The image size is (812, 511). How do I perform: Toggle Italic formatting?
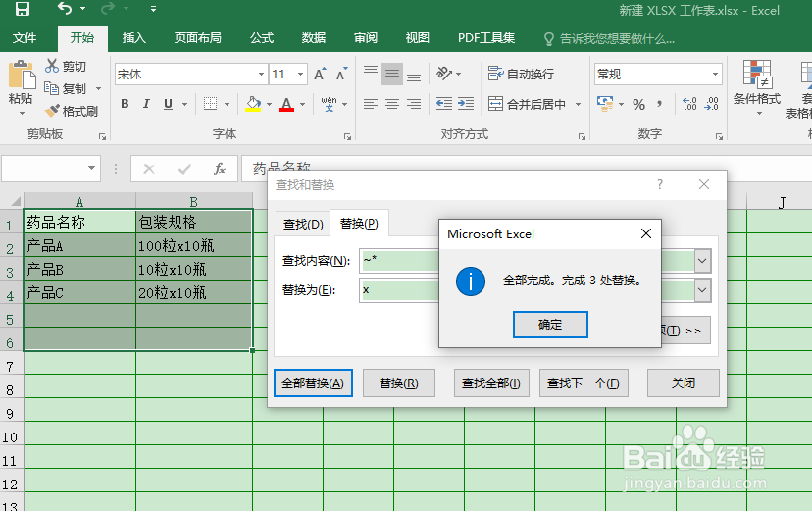146,104
